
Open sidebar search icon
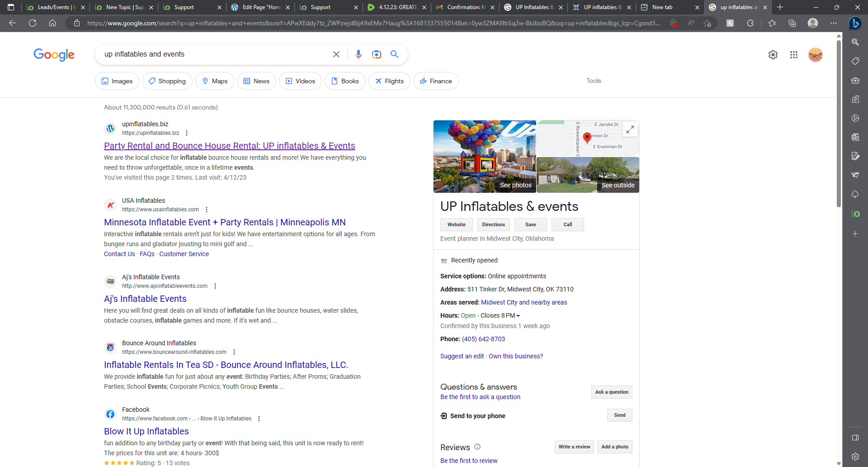pyautogui.click(x=855, y=42)
